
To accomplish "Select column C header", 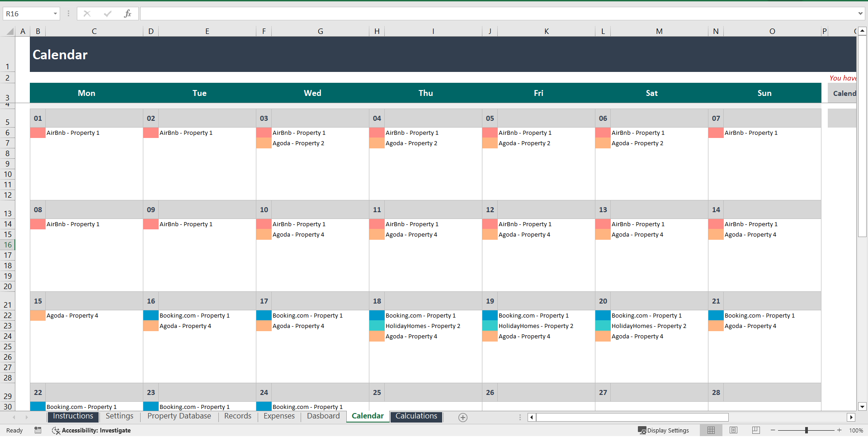I will [x=94, y=31].
